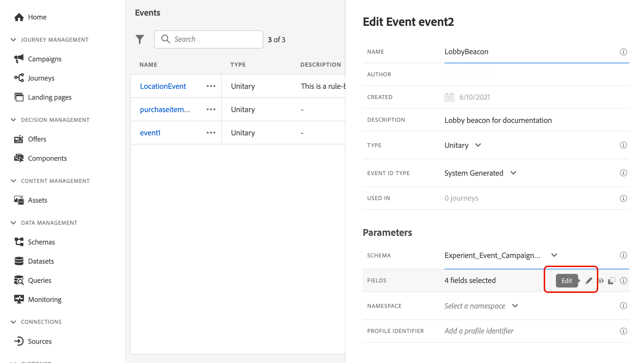
Task: Click info icon in Profile Identifier row
Action: [623, 331]
